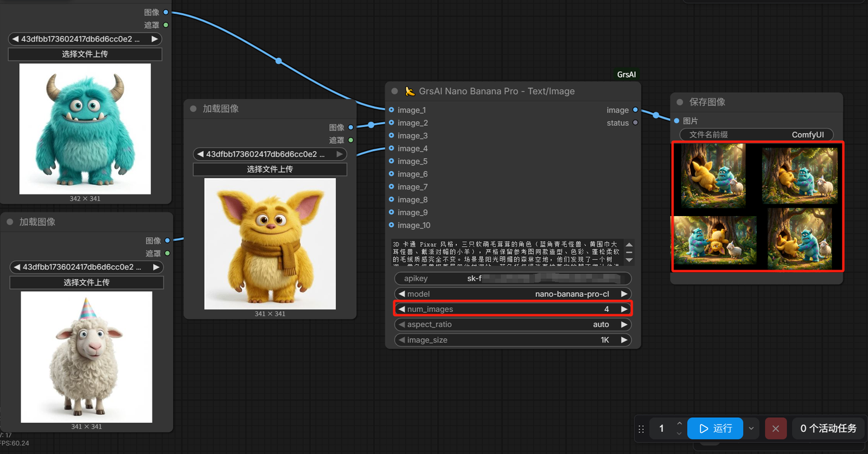Click 选择文件上传 above the sheep image

86,282
